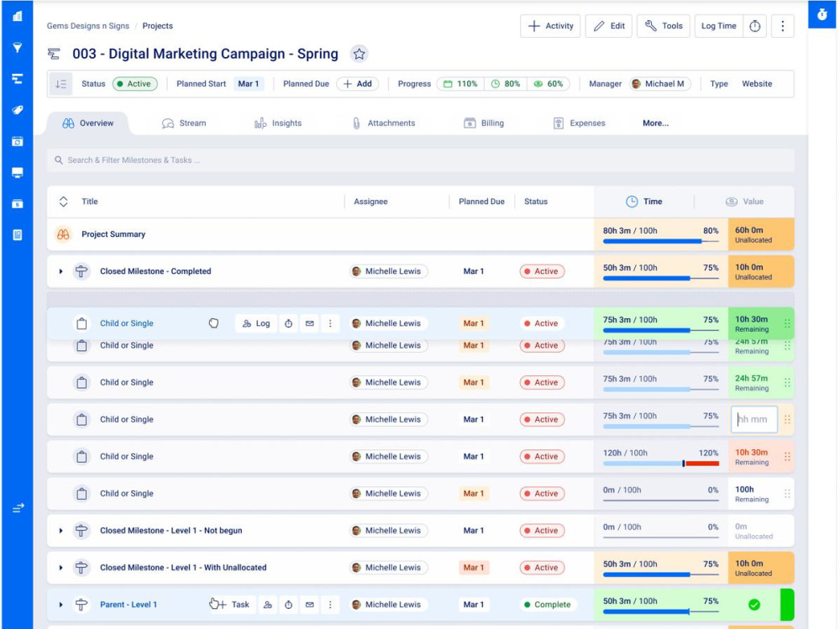This screenshot has width=840, height=629.
Task: Open the billing wallet icon in sidebar
Action: pyautogui.click(x=17, y=203)
